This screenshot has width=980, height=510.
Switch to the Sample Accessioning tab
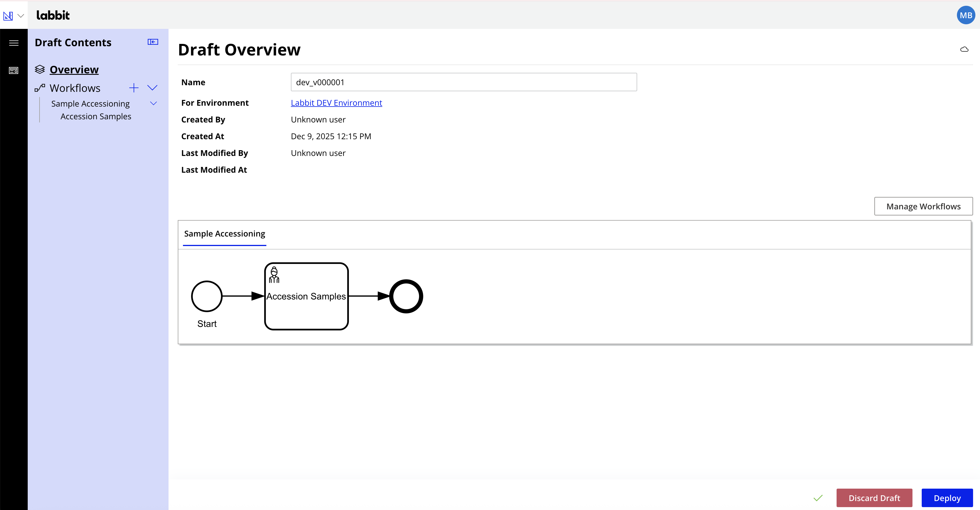(225, 234)
